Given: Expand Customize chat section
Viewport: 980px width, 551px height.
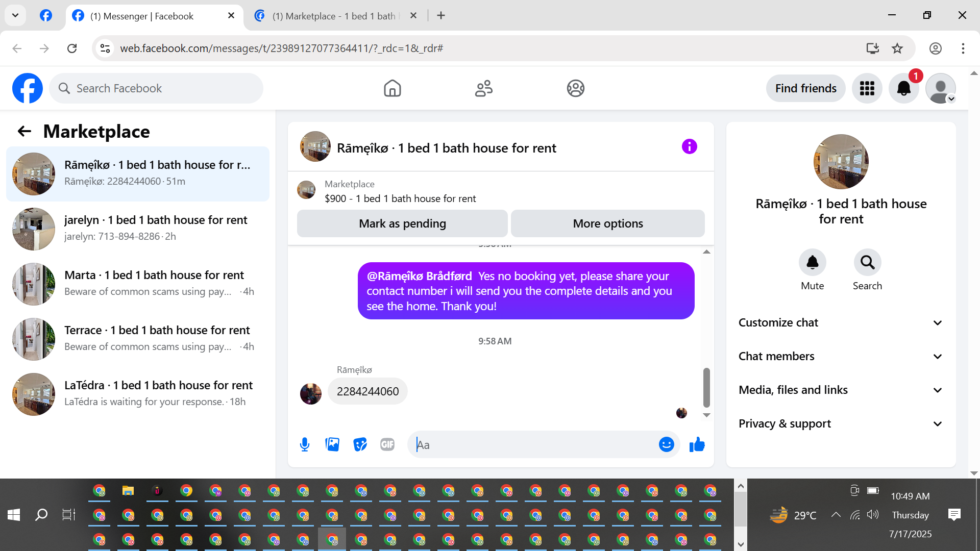Looking at the screenshot, I should pyautogui.click(x=840, y=322).
